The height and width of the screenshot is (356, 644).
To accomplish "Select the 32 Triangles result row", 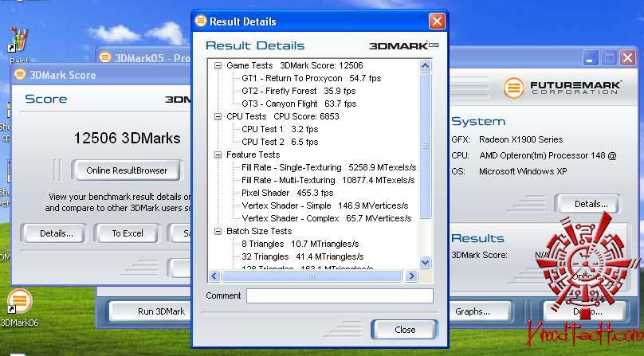I will pos(303,256).
